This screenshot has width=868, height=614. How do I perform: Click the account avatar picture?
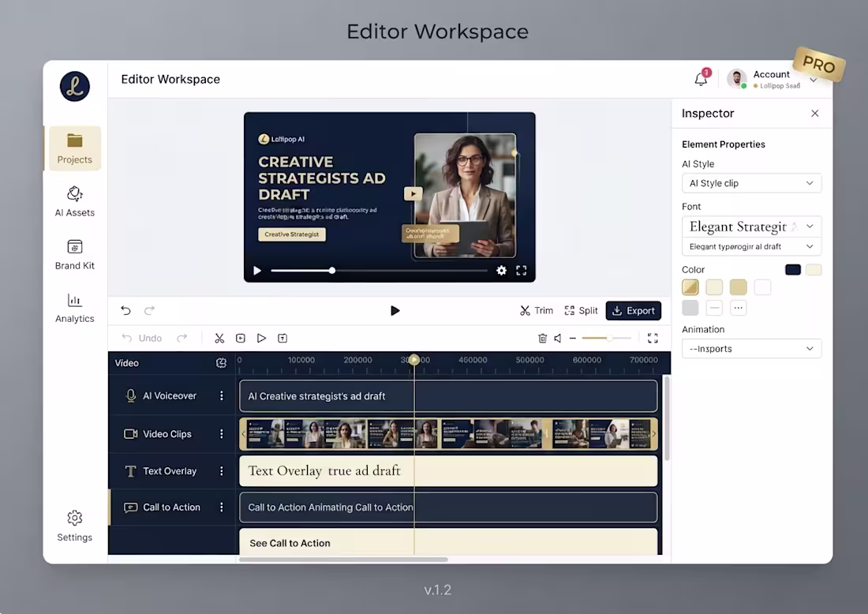pos(737,79)
